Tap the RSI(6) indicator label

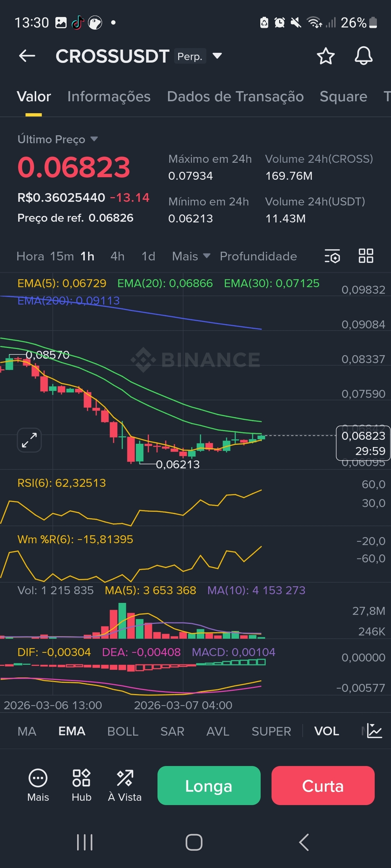(x=62, y=483)
